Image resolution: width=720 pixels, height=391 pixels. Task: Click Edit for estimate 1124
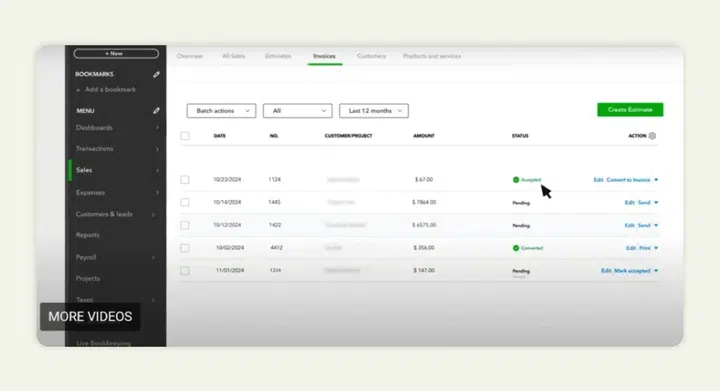(x=598, y=180)
